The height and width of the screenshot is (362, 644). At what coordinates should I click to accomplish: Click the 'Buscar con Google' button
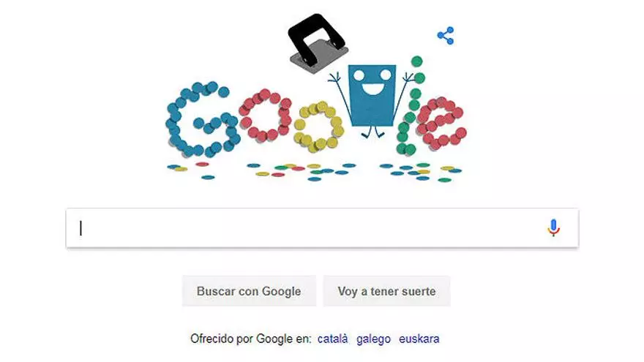[249, 291]
